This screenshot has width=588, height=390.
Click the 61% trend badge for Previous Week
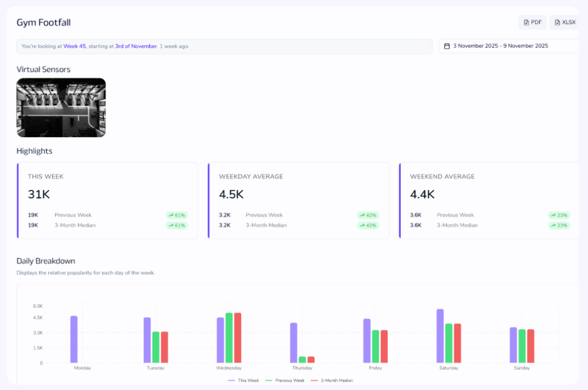point(177,215)
